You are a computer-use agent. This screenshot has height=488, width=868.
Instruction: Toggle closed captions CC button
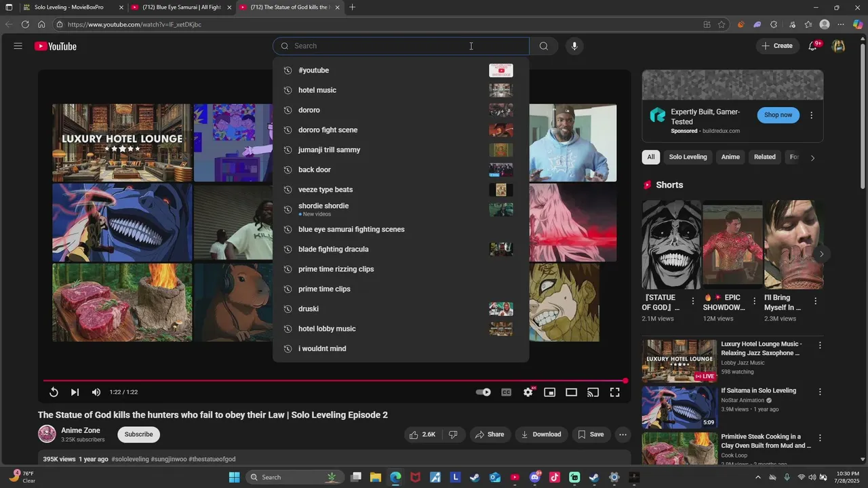(506, 392)
